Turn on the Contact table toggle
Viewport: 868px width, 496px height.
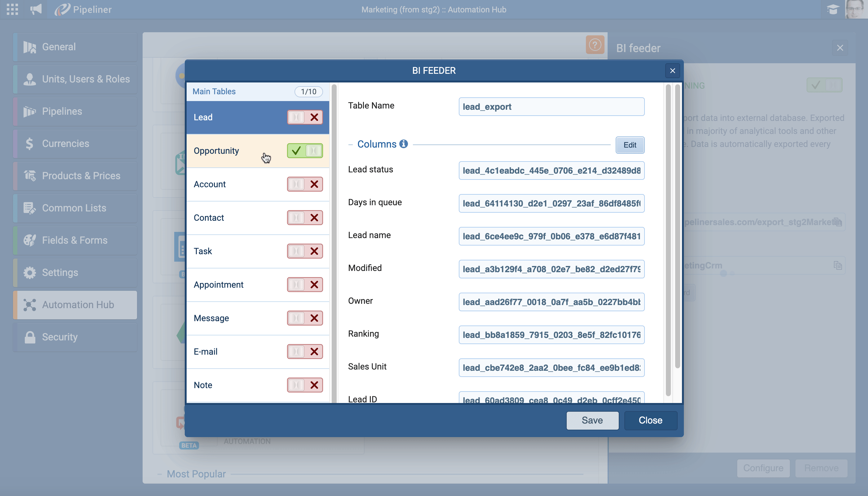click(x=304, y=218)
